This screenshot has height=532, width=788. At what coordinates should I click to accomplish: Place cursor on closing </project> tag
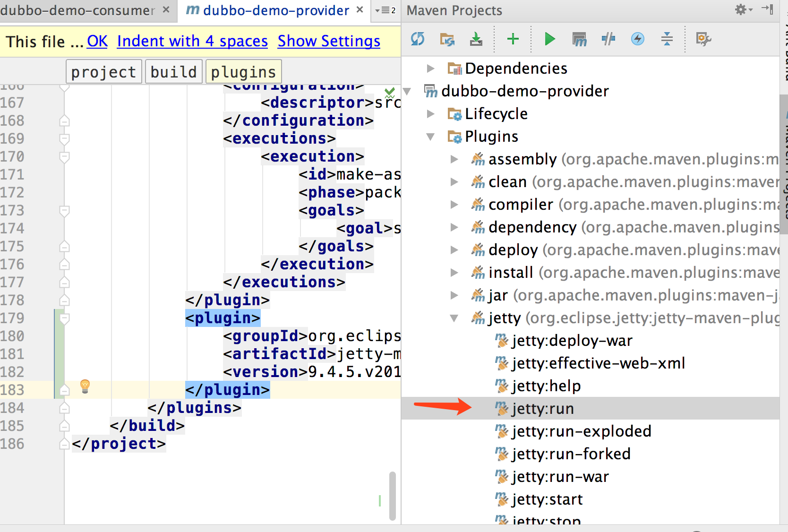(x=119, y=444)
